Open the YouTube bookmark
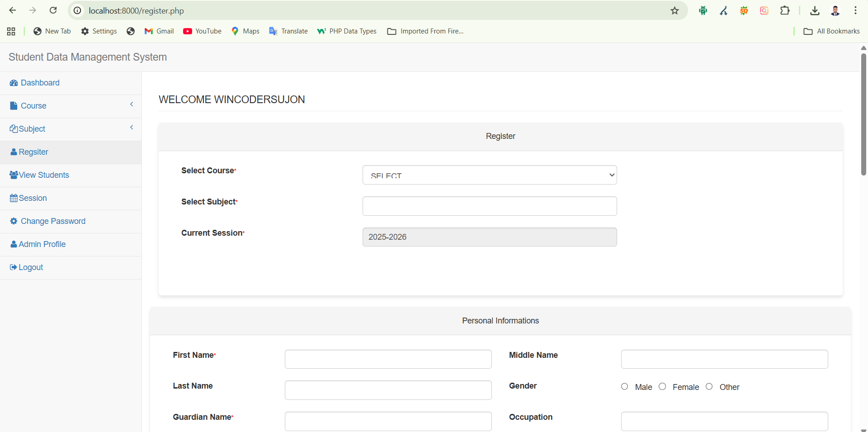 coord(202,31)
